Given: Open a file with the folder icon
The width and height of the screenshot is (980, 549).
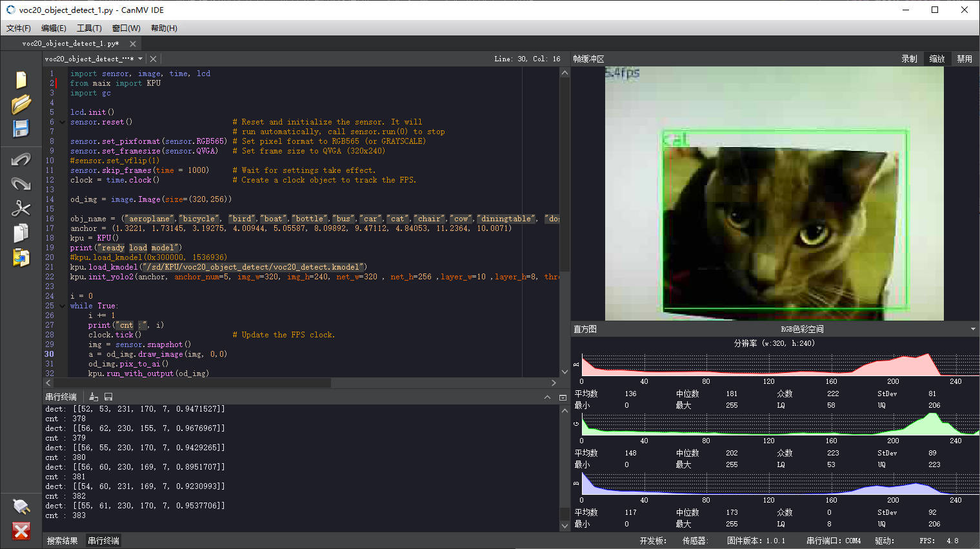Looking at the screenshot, I should [x=21, y=104].
